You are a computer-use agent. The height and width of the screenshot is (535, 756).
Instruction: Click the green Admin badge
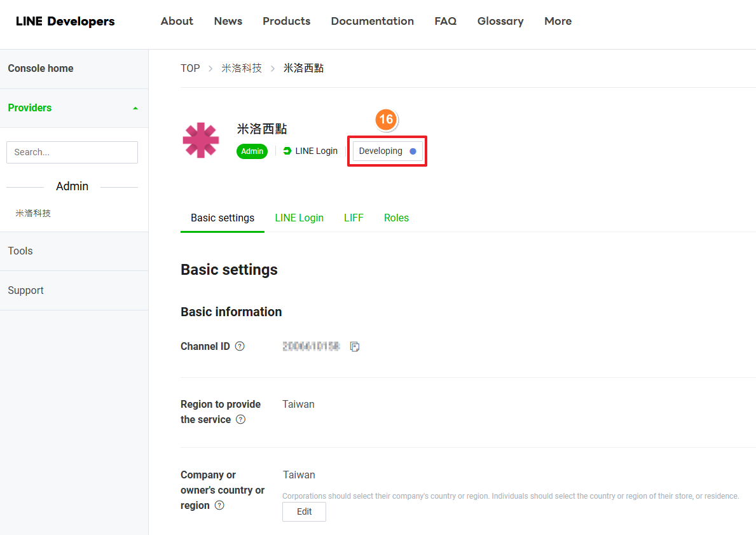pos(252,151)
